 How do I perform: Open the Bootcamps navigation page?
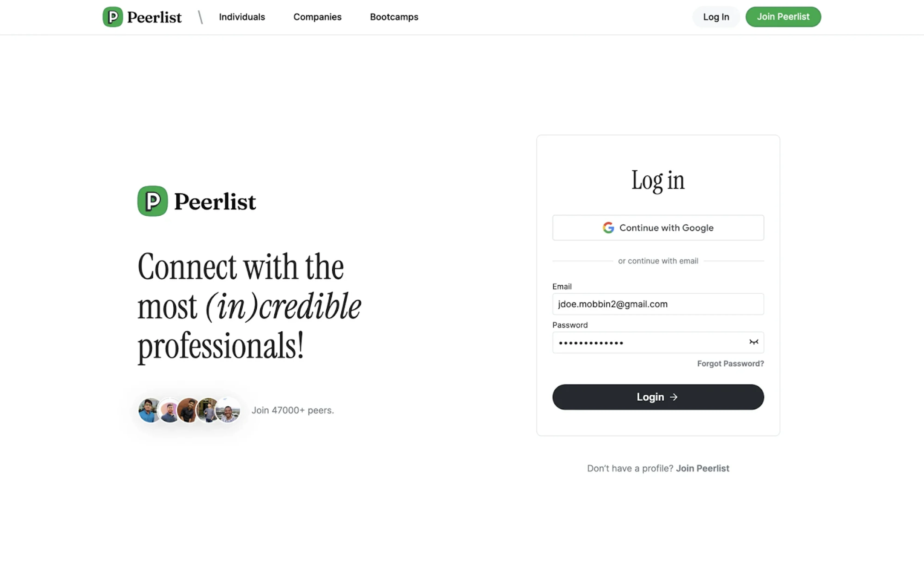pyautogui.click(x=394, y=17)
